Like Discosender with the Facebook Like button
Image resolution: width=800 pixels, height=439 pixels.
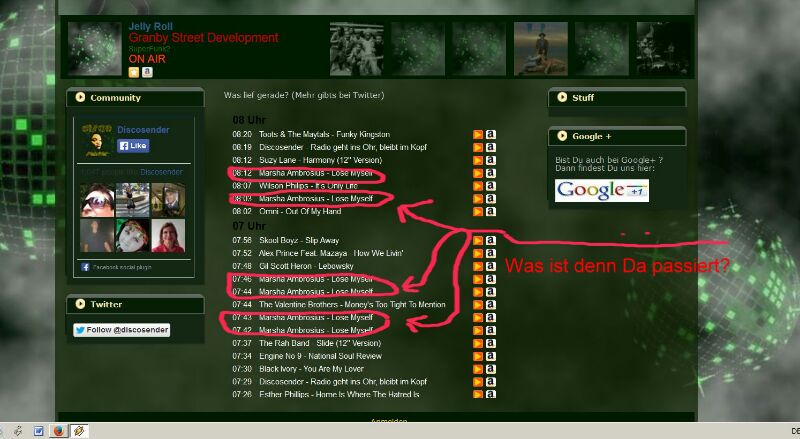(133, 145)
